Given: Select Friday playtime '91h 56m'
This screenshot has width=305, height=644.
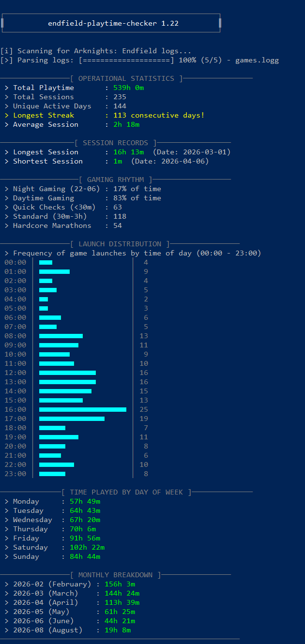Looking at the screenshot, I should (85, 538).
